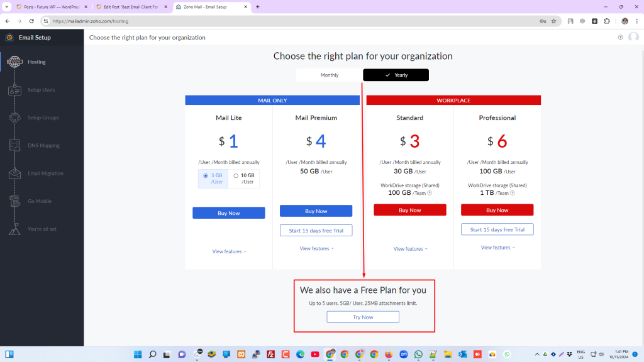Open the Go Mobile step icon
This screenshot has width=644, height=362.
tap(14, 201)
